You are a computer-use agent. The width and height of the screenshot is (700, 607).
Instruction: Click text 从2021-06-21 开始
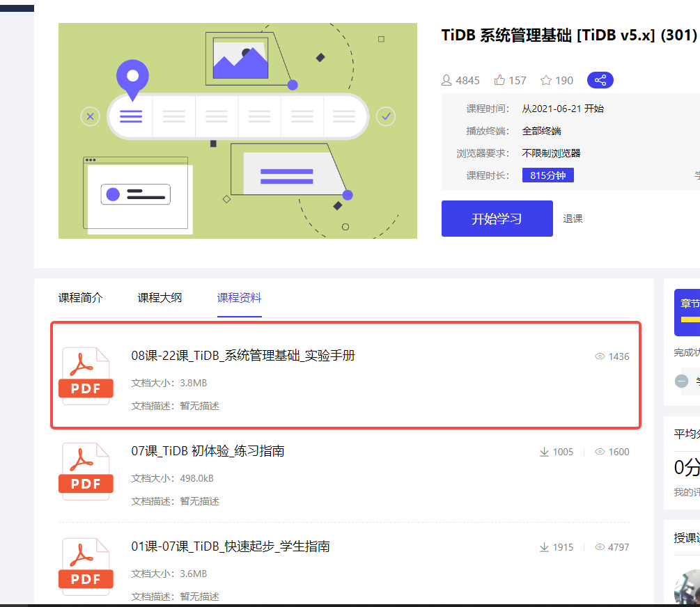click(563, 109)
